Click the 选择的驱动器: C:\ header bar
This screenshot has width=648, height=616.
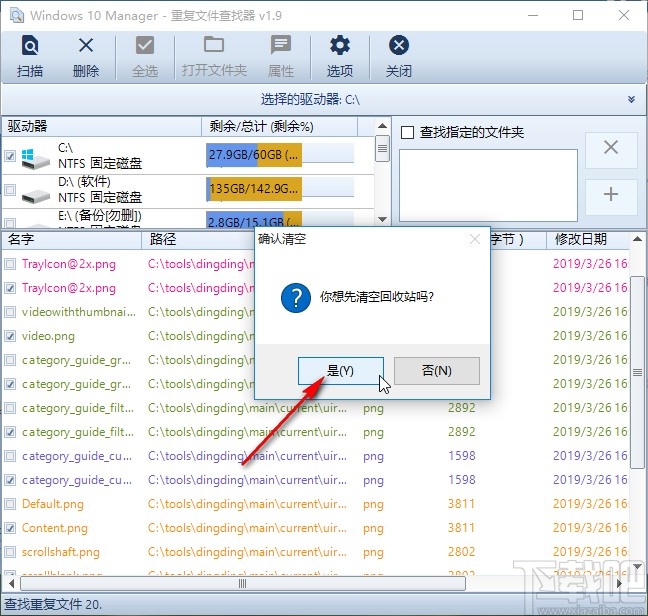324,100
